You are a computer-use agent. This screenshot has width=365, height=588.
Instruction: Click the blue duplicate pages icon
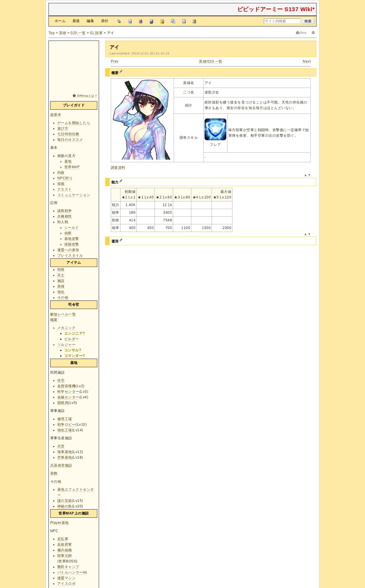(173, 21)
